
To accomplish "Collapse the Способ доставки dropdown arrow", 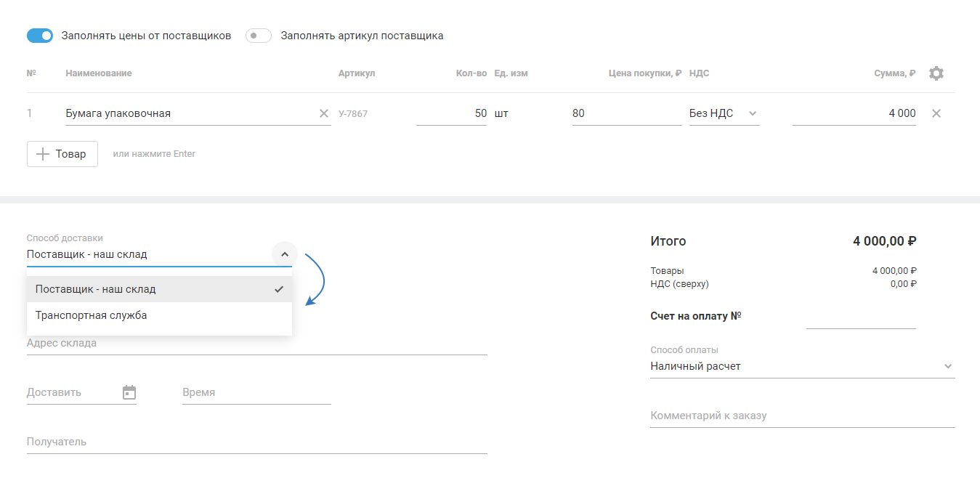I will click(x=285, y=254).
